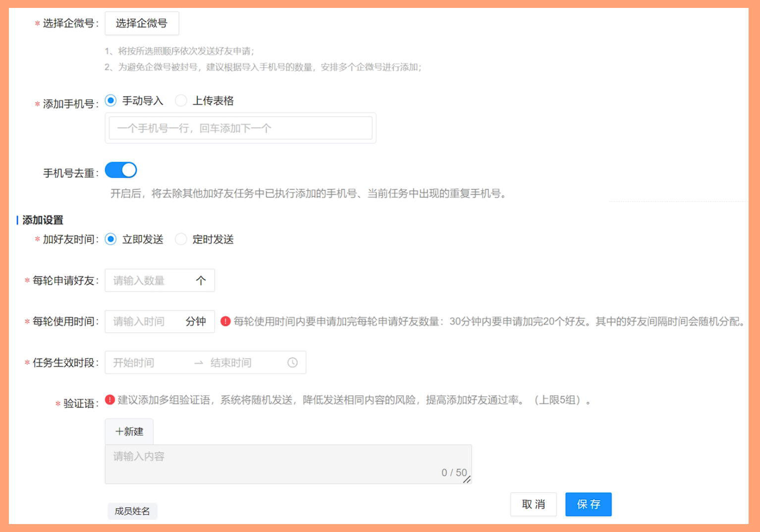760x532 pixels.
Task: Click the 选择企微号 button
Action: tap(142, 23)
